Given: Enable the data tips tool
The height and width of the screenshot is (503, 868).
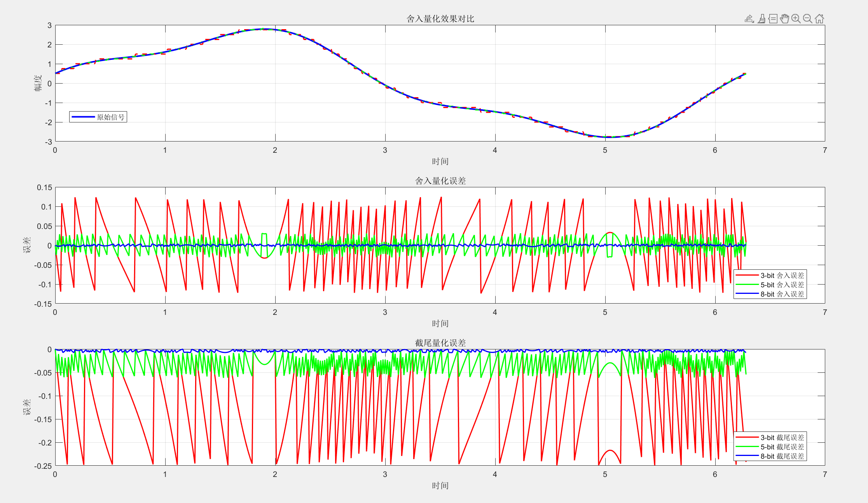Looking at the screenshot, I should (x=773, y=19).
